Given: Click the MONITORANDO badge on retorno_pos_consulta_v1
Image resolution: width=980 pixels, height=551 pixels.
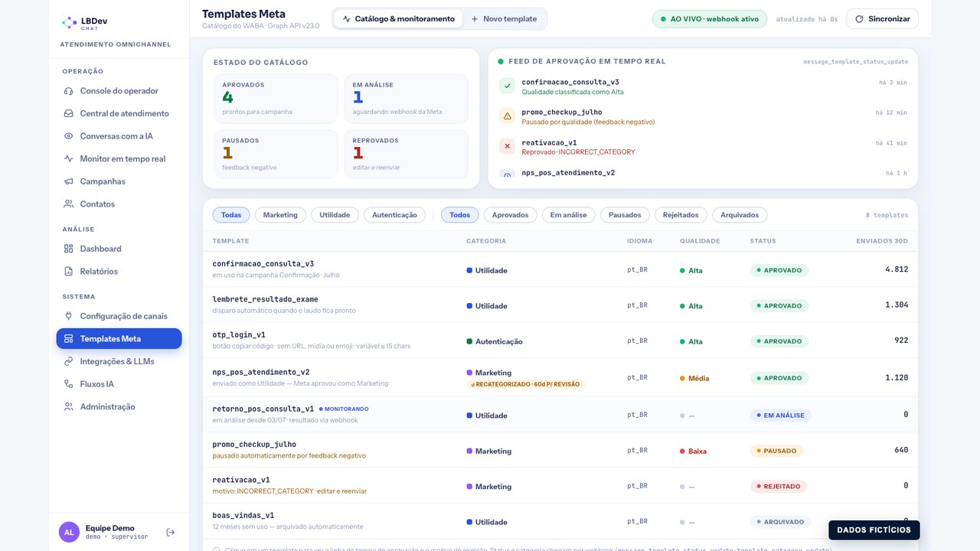Looking at the screenshot, I should pyautogui.click(x=344, y=409).
